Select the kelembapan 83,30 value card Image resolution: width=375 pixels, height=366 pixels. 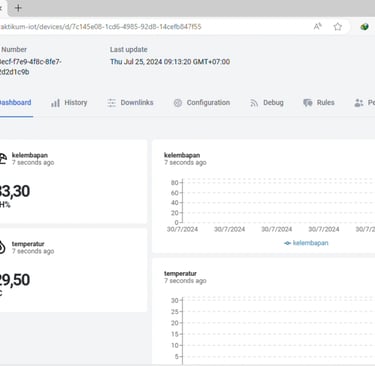(x=73, y=182)
